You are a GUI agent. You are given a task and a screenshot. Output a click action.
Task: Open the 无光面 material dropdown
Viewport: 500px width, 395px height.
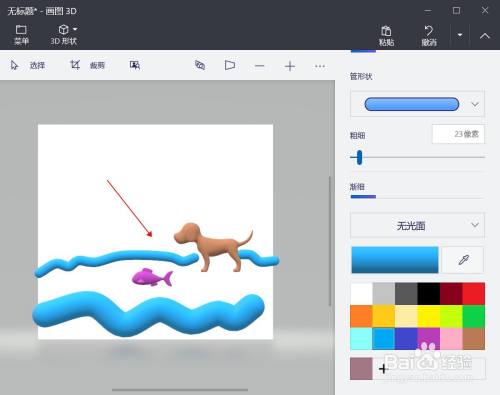[417, 226]
